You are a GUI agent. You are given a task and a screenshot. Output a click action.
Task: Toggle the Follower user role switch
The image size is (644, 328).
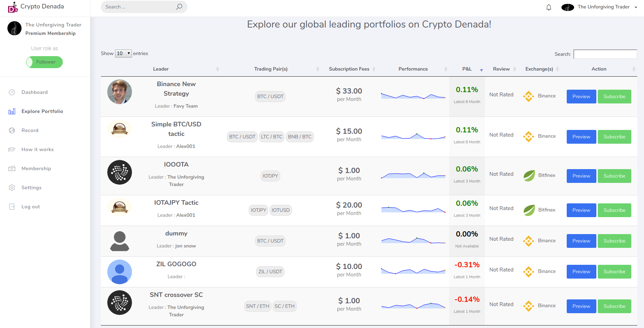pyautogui.click(x=44, y=62)
